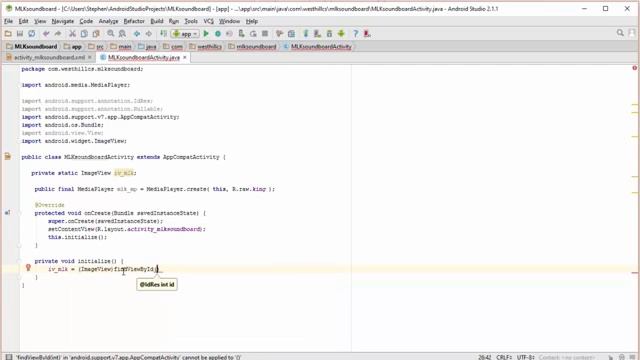
Task: Open the Tools menu
Action: (191, 21)
